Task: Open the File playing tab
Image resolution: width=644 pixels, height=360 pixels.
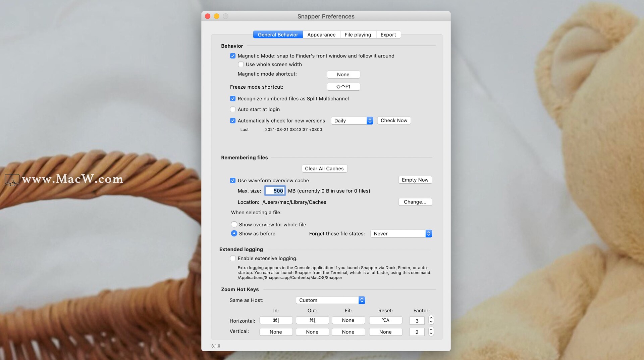Action: tap(358, 35)
